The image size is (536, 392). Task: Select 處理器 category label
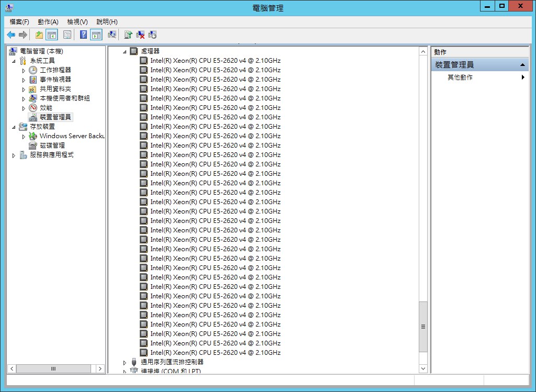pos(150,51)
